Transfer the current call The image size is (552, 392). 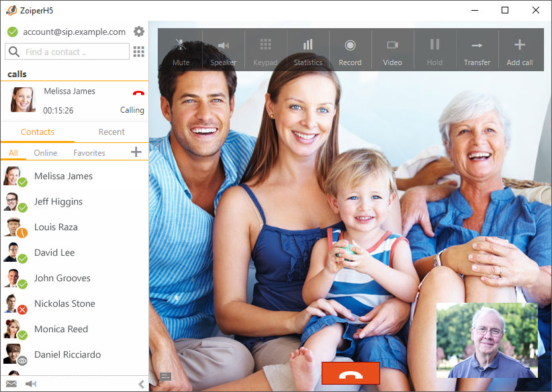point(477,51)
